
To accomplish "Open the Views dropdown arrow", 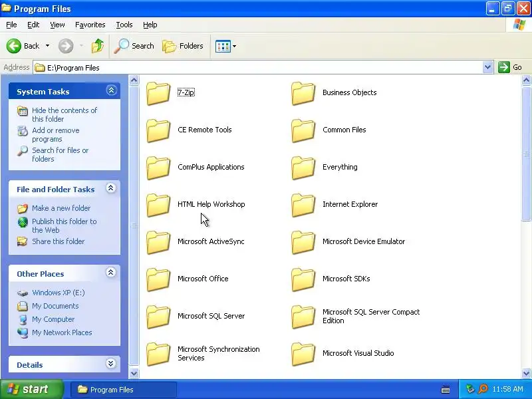I will coord(235,46).
